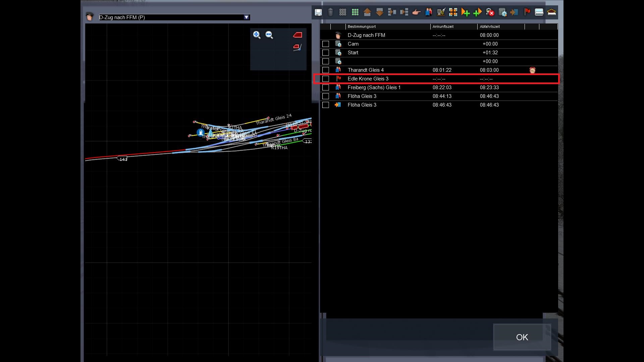The height and width of the screenshot is (362, 644).
Task: Click the Abfahrtszeit column header
Action: pos(490,26)
